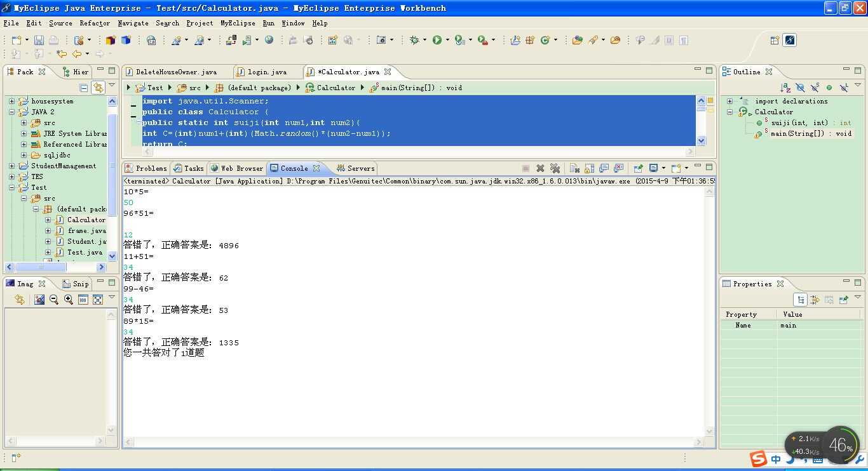The width and height of the screenshot is (868, 471).
Task: Click the code editor vertical scrollbar down arrow
Action: point(702,141)
